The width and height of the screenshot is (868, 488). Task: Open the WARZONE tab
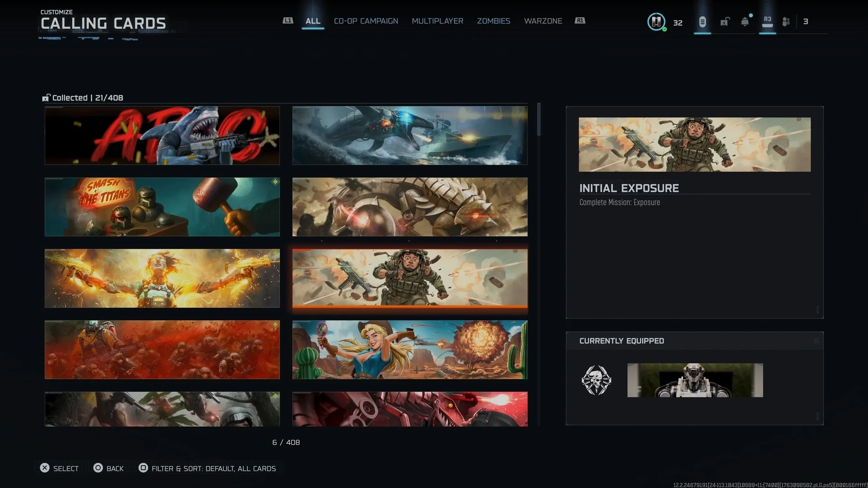coord(543,21)
